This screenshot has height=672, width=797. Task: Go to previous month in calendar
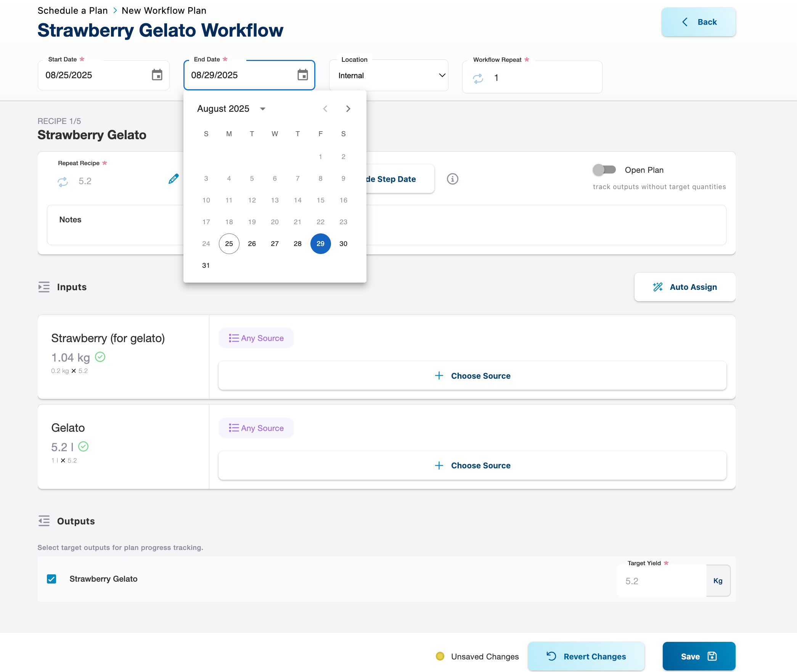coord(325,109)
